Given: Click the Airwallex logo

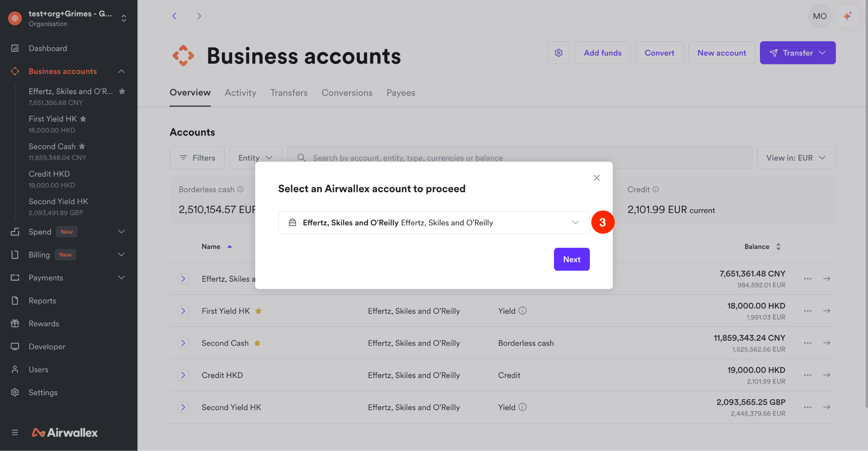Looking at the screenshot, I should point(64,432).
